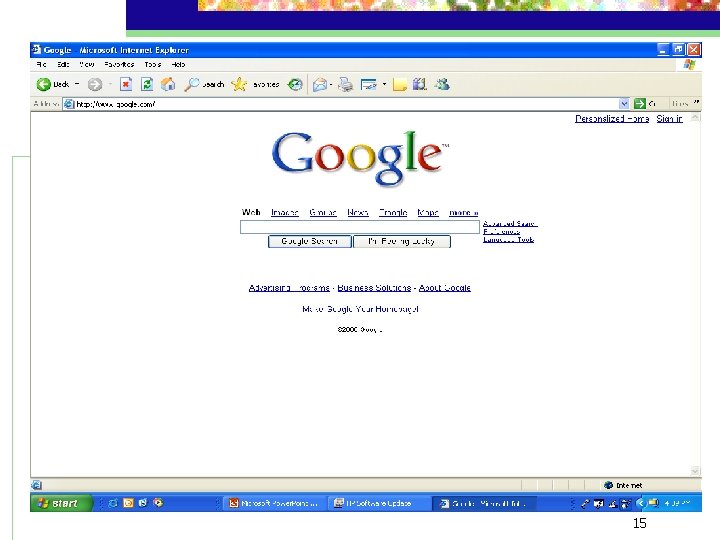This screenshot has width=720, height=540.
Task: Click the Stop icon with red X
Action: 126,84
